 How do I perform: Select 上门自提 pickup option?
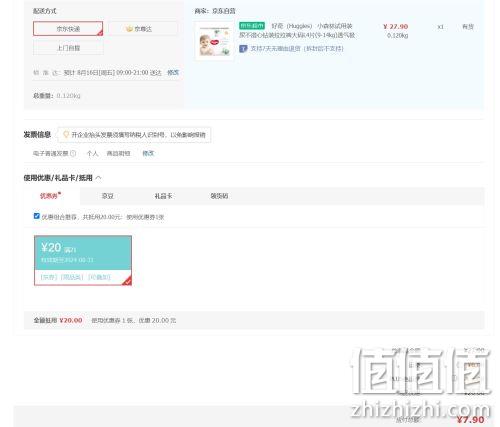pyautogui.click(x=68, y=48)
